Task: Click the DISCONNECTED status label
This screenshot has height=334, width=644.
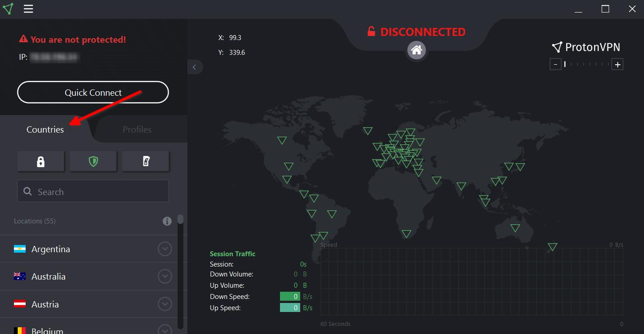Action: pyautogui.click(x=423, y=32)
